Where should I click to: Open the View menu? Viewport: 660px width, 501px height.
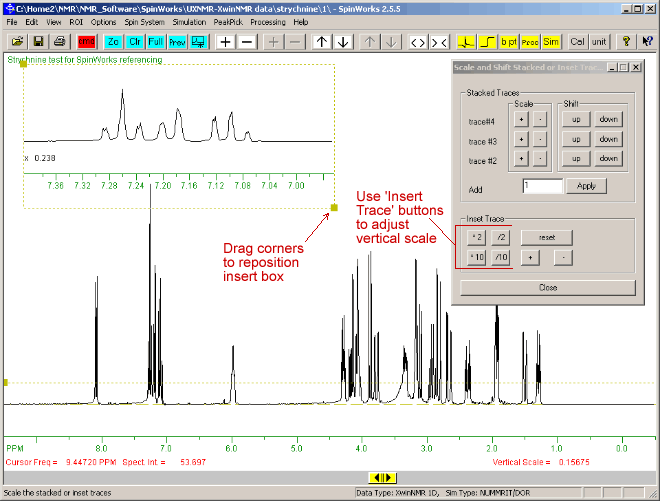[x=54, y=22]
